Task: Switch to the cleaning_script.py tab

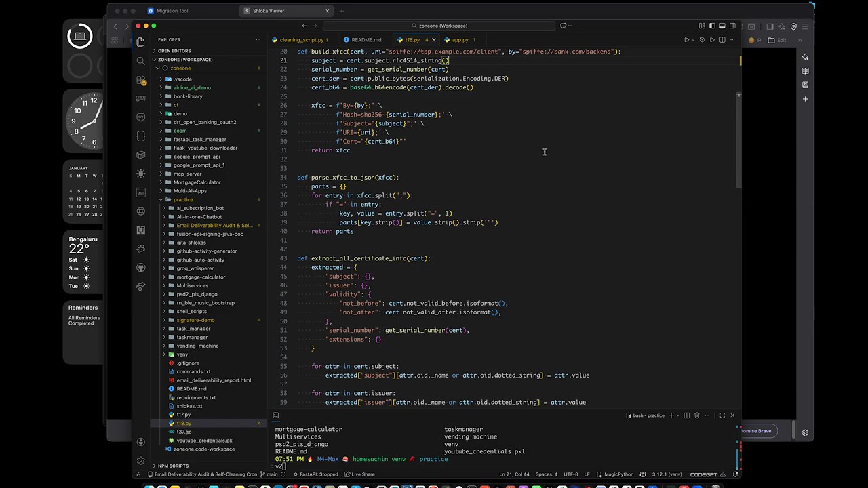Action: click(x=301, y=40)
